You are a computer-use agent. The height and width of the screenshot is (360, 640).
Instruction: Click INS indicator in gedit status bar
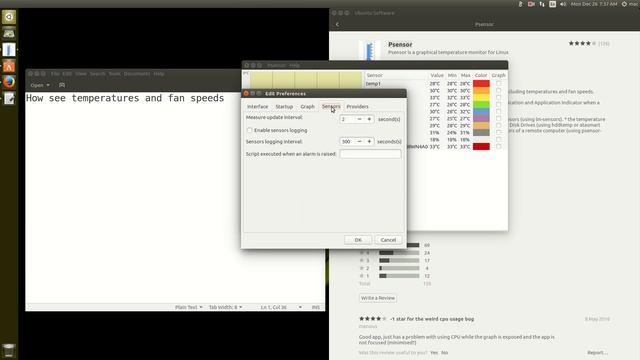point(316,307)
